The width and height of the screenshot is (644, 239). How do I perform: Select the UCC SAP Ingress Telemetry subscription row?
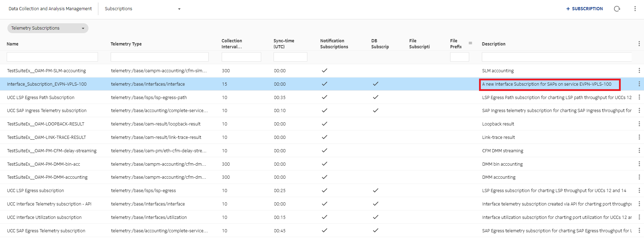click(x=47, y=111)
